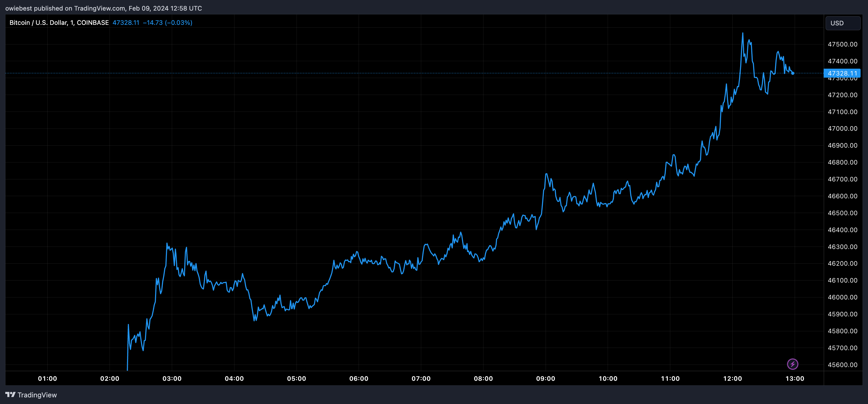Click the 07:00 time axis label

click(421, 378)
